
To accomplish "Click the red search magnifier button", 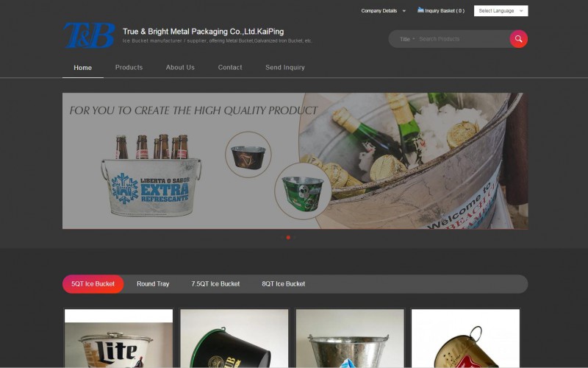I will pos(518,39).
